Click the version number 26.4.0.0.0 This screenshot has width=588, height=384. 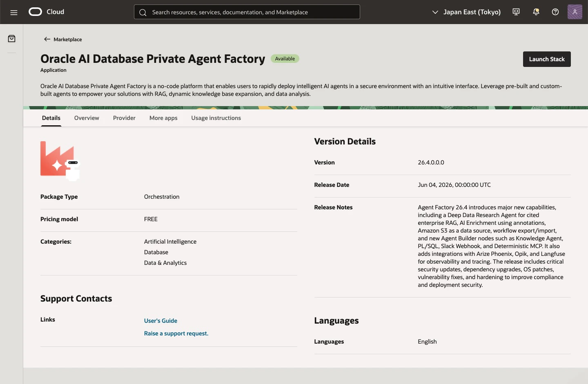(x=431, y=162)
